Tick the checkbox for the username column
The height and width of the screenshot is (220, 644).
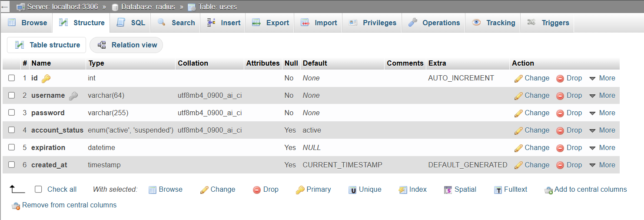[x=12, y=95]
